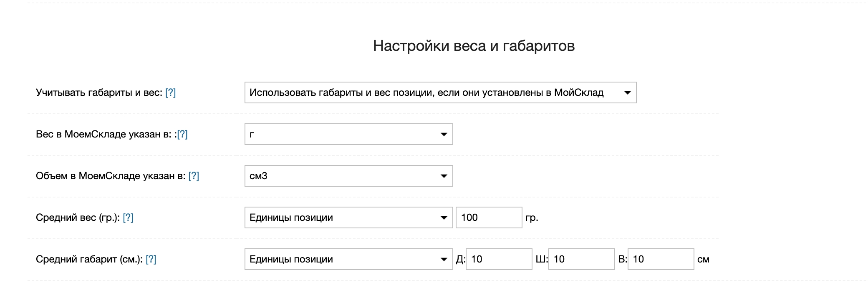868x300 pixels.
Task: Open help for "Вес в МоемСкладе указан в"
Action: (182, 134)
